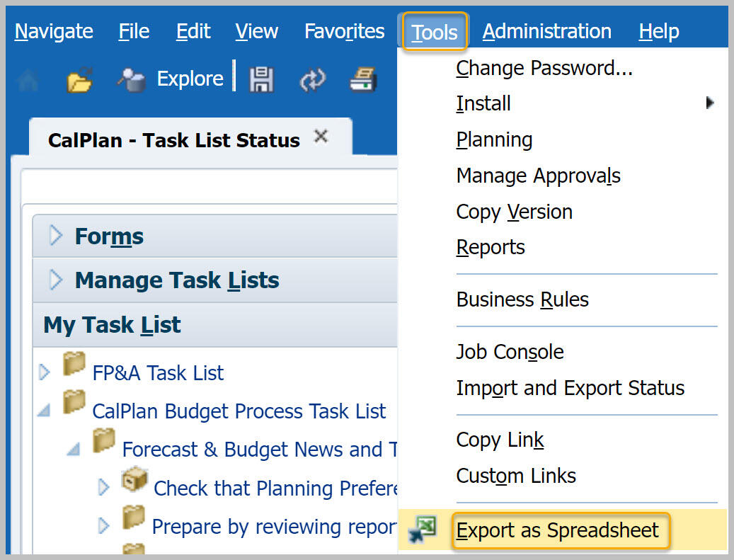This screenshot has height=560, width=734.
Task: Open Job Console from Tools menu
Action: (x=510, y=352)
